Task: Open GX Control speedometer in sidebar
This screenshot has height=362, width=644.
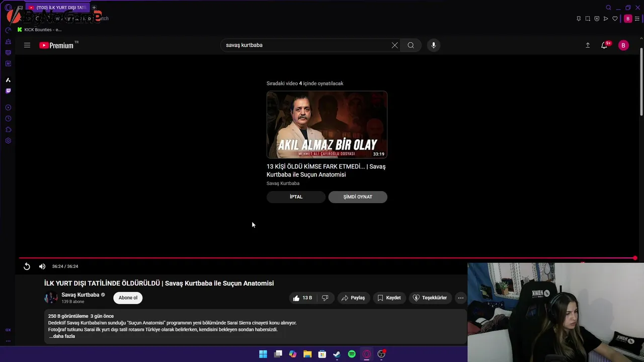Action: 8,30
